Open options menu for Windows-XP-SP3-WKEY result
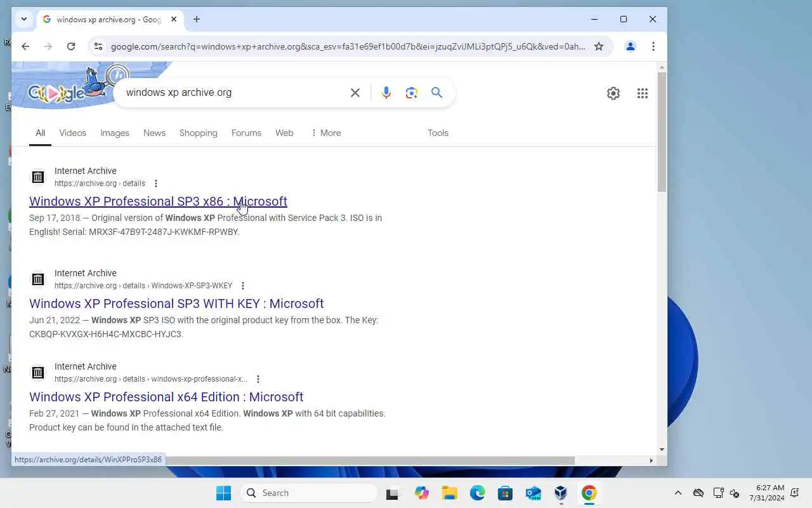 (243, 286)
